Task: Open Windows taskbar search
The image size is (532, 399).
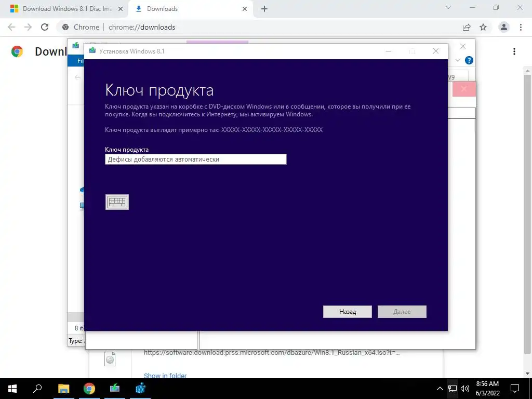Action: pyautogui.click(x=37, y=389)
